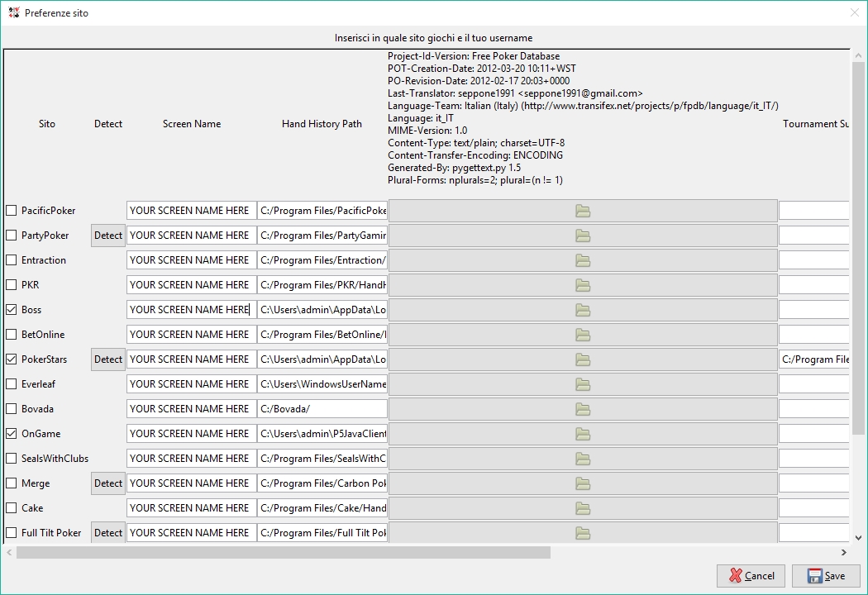
Task: Open folder browser for PKR row
Action: click(583, 285)
